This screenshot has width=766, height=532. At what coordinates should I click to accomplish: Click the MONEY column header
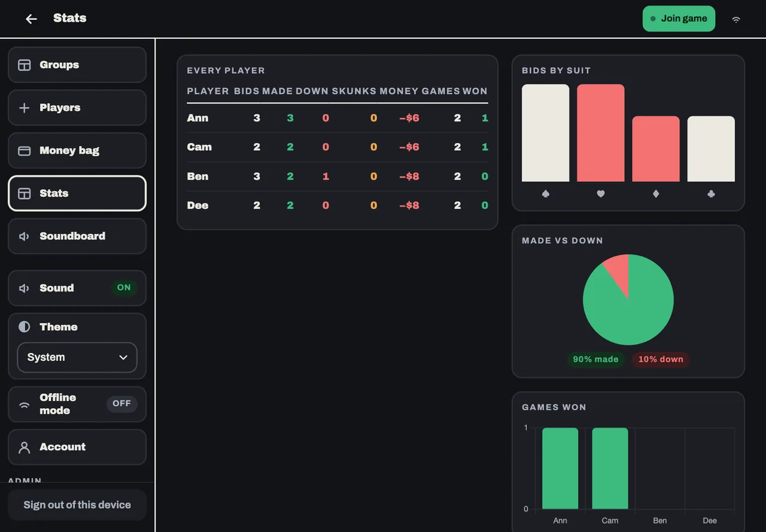click(x=399, y=91)
